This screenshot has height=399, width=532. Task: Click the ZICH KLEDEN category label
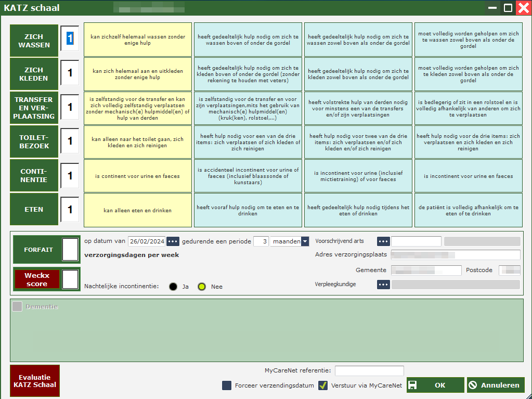tap(34, 74)
